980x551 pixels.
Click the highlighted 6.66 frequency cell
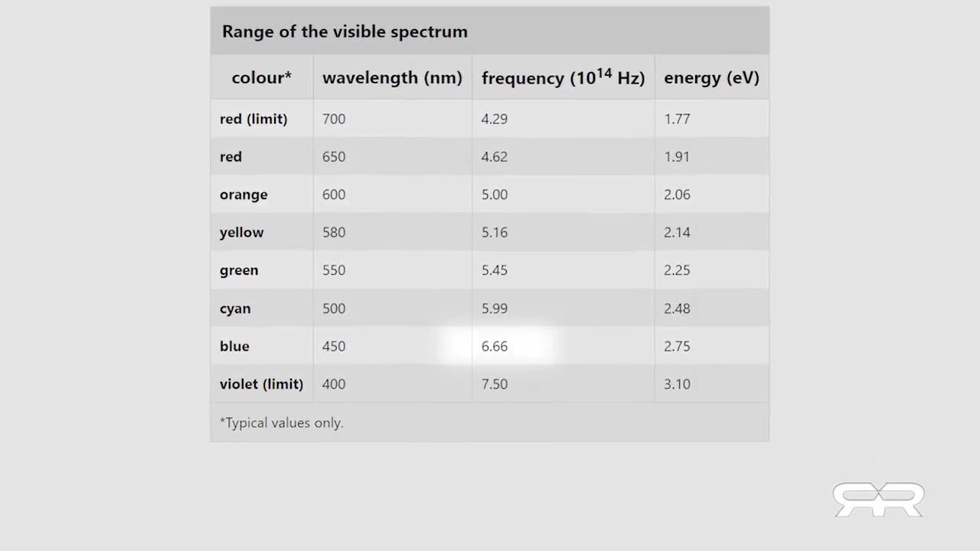tap(495, 346)
